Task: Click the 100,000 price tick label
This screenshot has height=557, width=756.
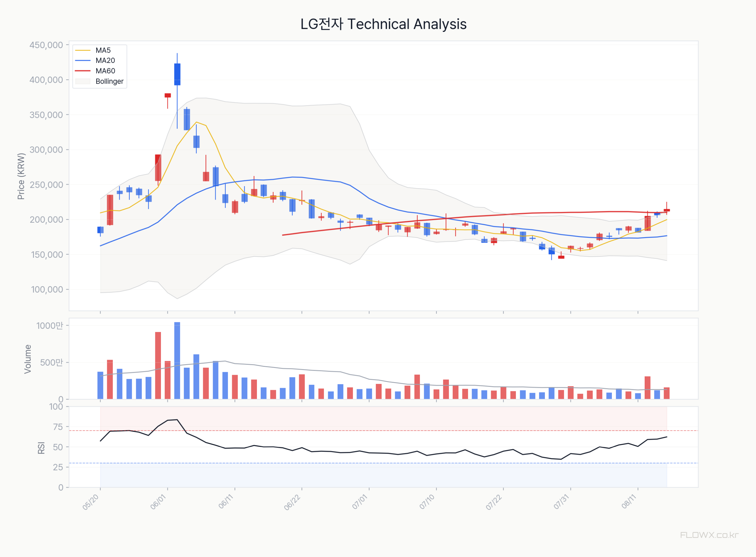Action: pyautogui.click(x=47, y=289)
